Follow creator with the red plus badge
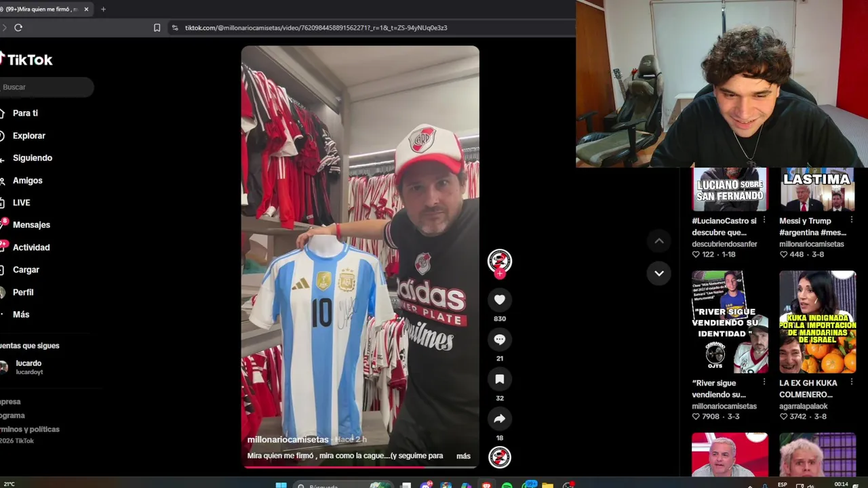Viewport: 868px width, 488px height. (x=500, y=274)
